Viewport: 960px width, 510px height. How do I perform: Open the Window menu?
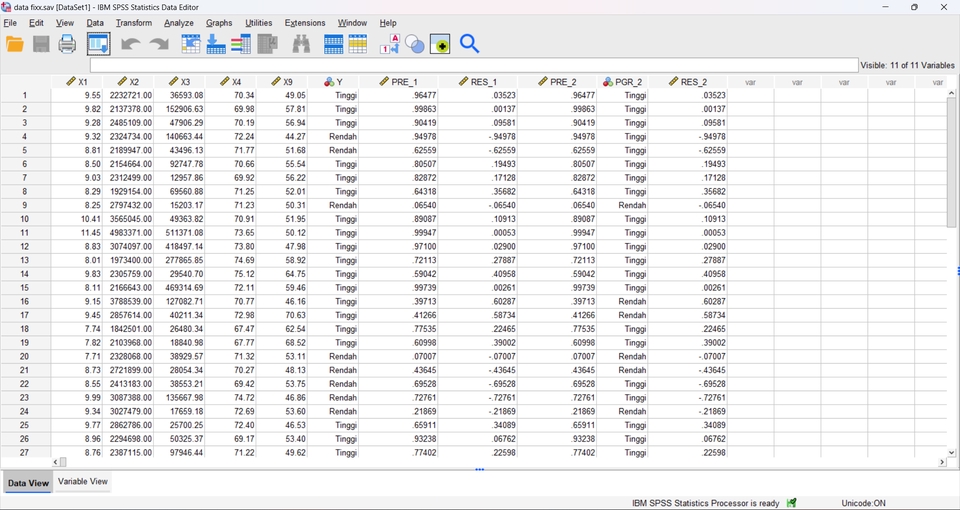pyautogui.click(x=352, y=23)
